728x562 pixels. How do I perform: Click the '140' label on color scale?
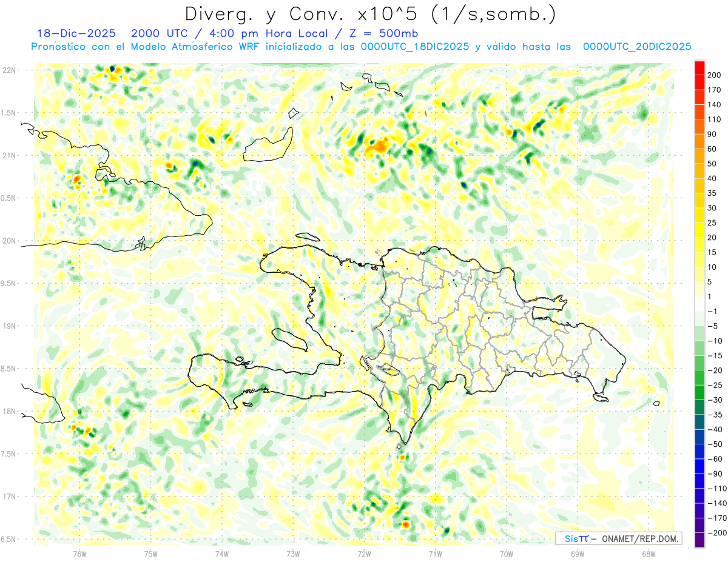click(x=715, y=105)
